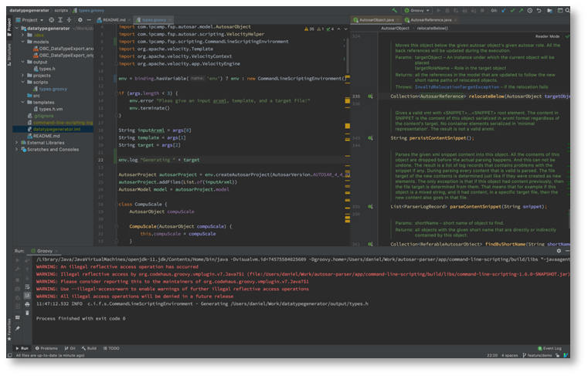Screen dimensions: 588x376
Task: Click Expand All icon in Project panel
Action: (x=60, y=20)
